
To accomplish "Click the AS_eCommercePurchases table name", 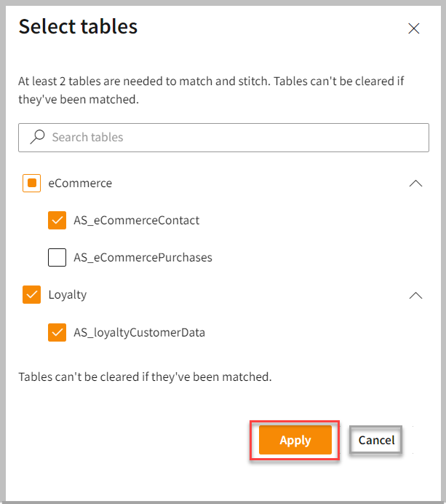I will 143,257.
